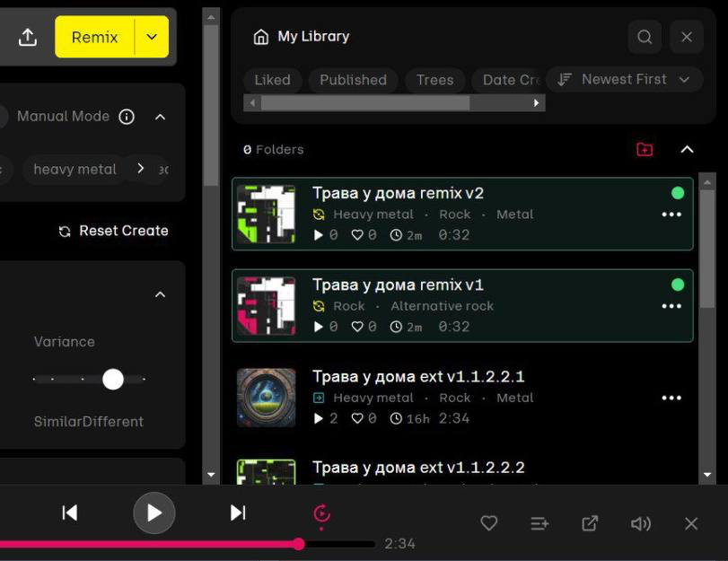Open the Трава у дома ext v1.1.2.2.1 cover thumbnail
Image resolution: width=728 pixels, height=561 pixels.
[266, 398]
